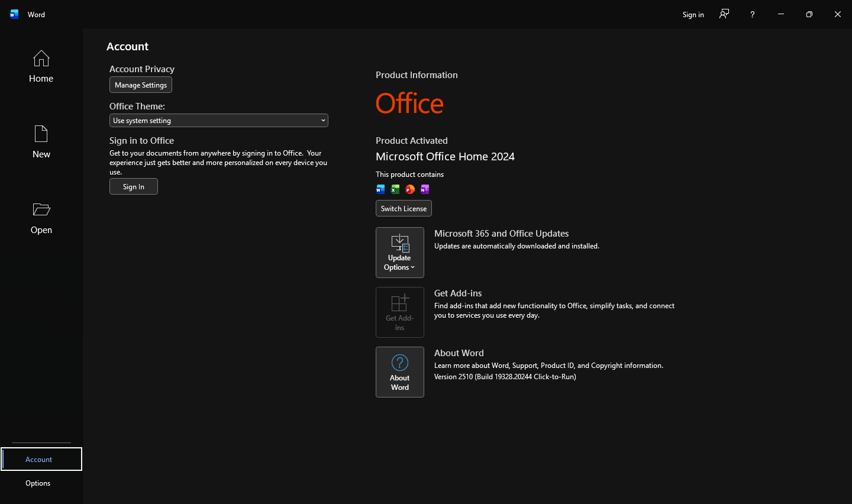Open the feedback icon next to Sign in
The image size is (852, 504).
(x=724, y=14)
